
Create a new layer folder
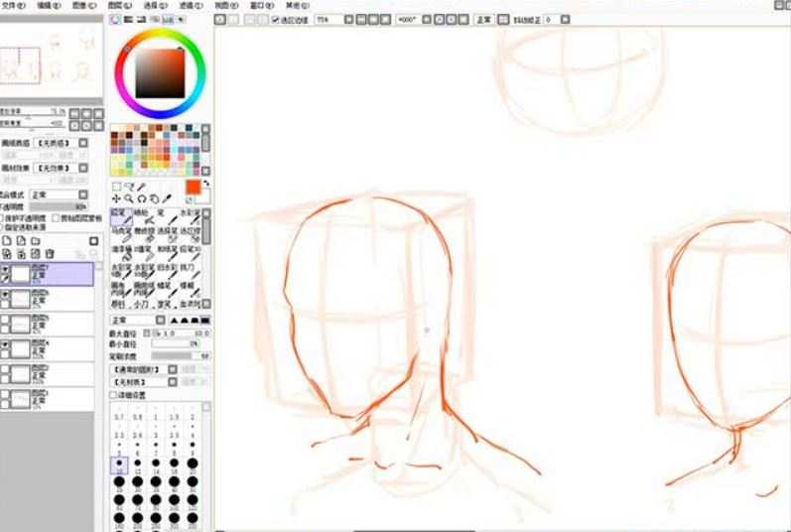35,241
